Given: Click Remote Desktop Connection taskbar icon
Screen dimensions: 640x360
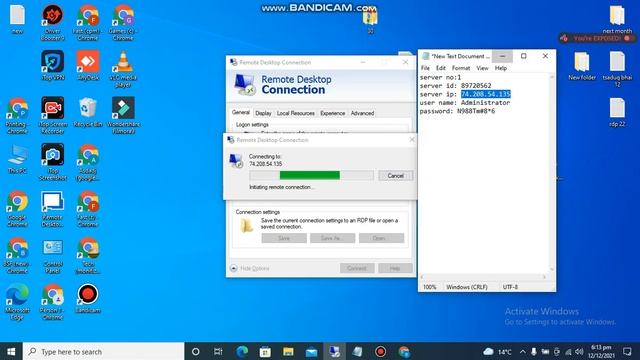Looking at the screenshot, I should (x=334, y=351).
